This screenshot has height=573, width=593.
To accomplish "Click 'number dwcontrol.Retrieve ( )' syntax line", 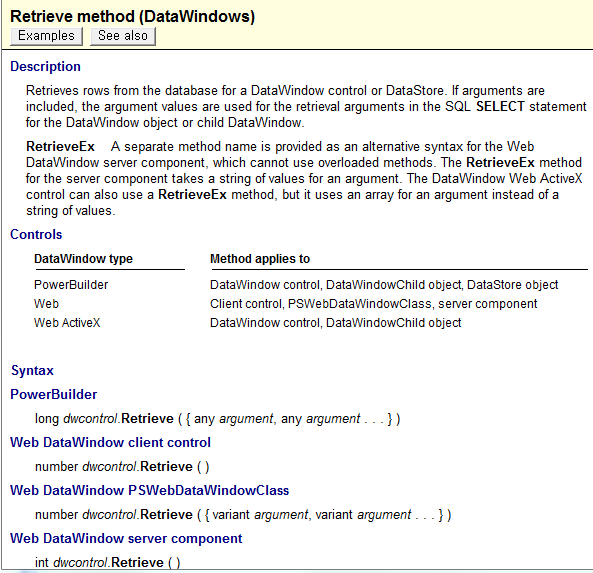I will tap(122, 466).
